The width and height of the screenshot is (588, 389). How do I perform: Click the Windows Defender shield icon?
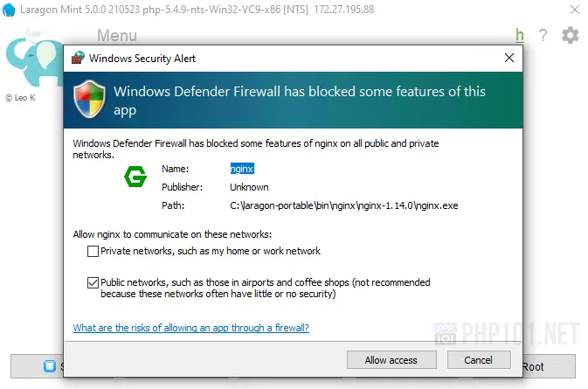pos(90,100)
